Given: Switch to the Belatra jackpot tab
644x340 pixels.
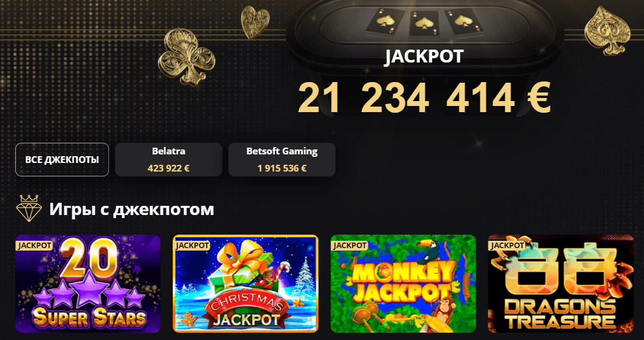Looking at the screenshot, I should [168, 159].
